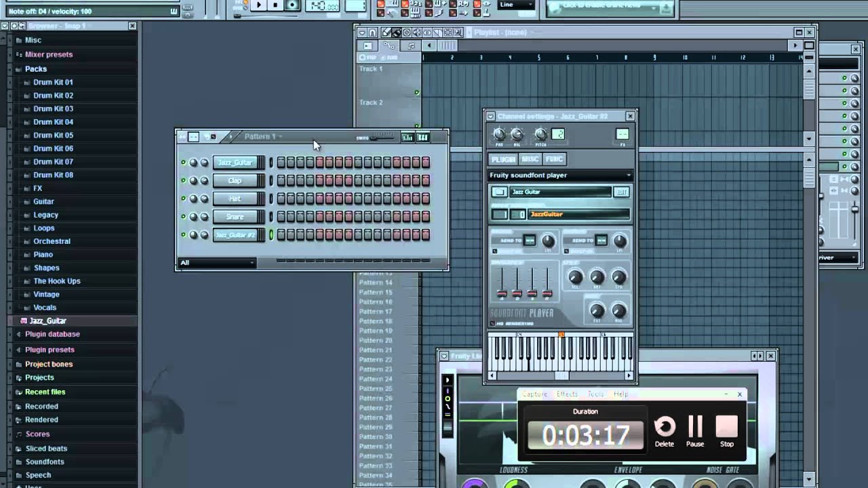Open the Capture menu in recorder window

534,394
